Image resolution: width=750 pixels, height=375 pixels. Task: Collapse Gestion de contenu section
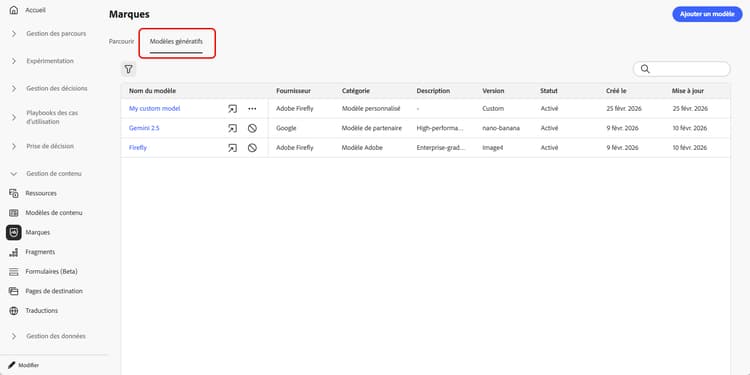14,174
